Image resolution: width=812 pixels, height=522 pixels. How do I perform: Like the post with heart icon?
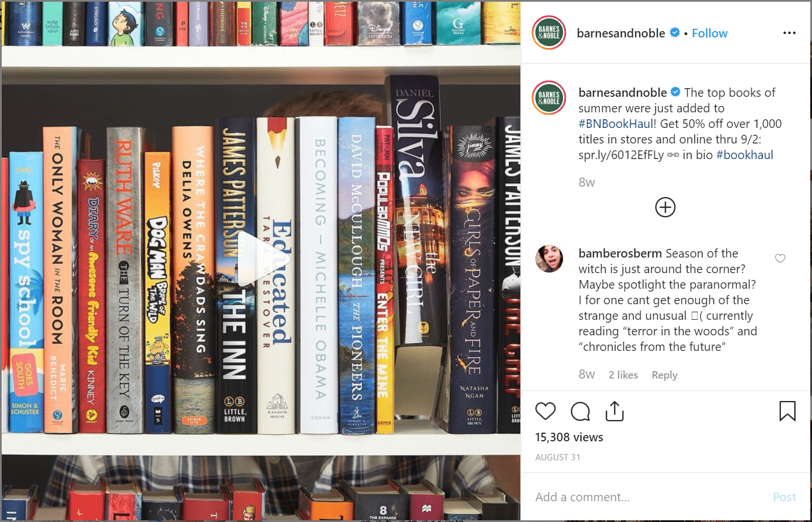545,411
